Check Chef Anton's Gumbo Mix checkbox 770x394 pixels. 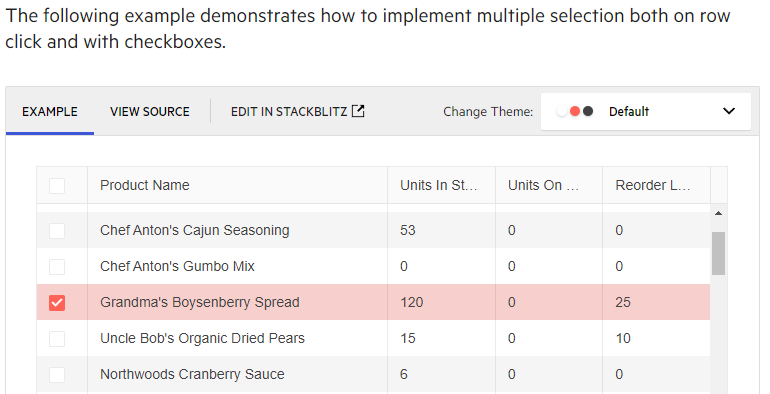tap(57, 267)
